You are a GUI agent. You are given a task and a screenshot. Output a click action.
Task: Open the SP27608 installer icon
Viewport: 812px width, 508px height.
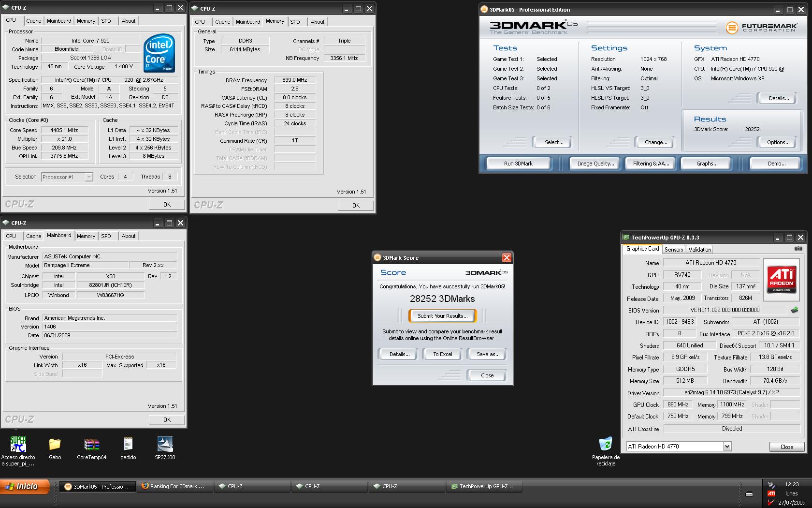click(x=165, y=444)
